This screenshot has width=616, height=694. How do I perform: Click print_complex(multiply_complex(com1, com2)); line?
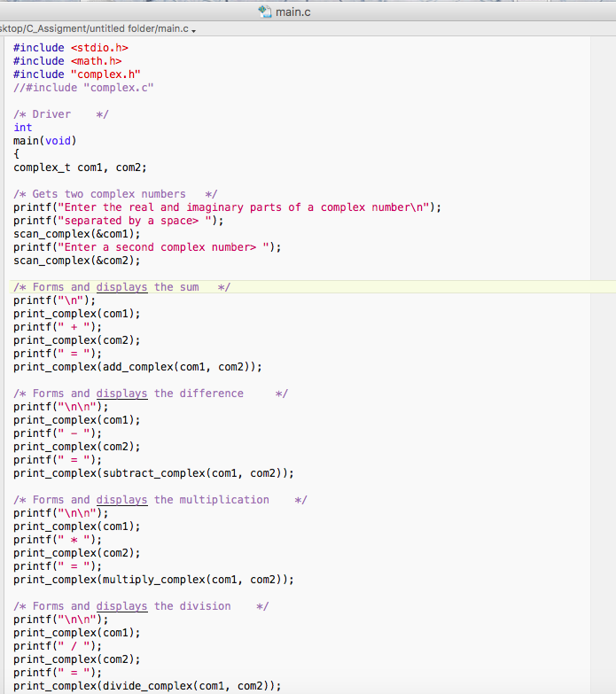[153, 579]
